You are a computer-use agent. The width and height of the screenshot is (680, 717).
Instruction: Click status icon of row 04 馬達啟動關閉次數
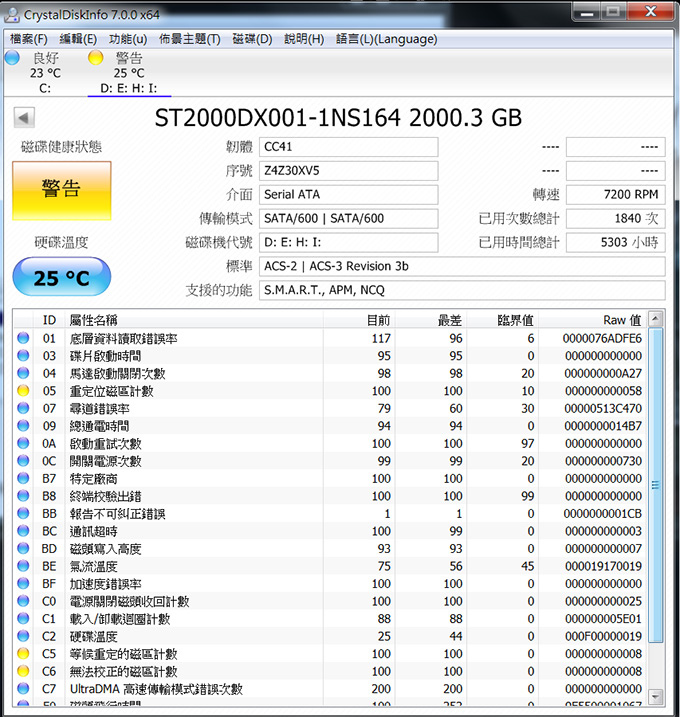(23, 373)
